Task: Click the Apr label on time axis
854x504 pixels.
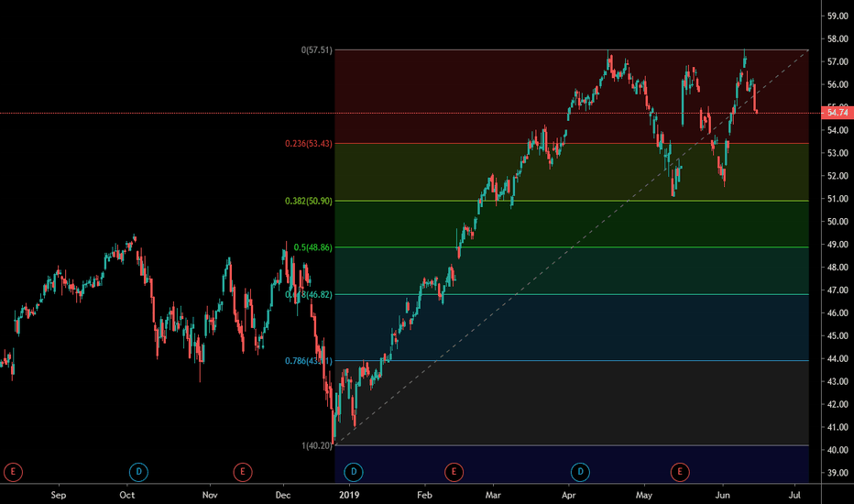Action: [x=569, y=495]
